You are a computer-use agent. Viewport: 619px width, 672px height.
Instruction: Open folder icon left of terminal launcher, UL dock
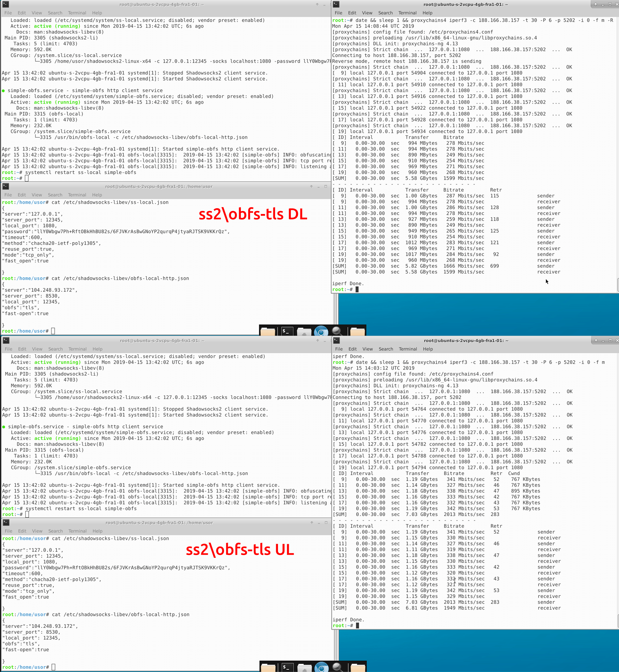point(268,667)
